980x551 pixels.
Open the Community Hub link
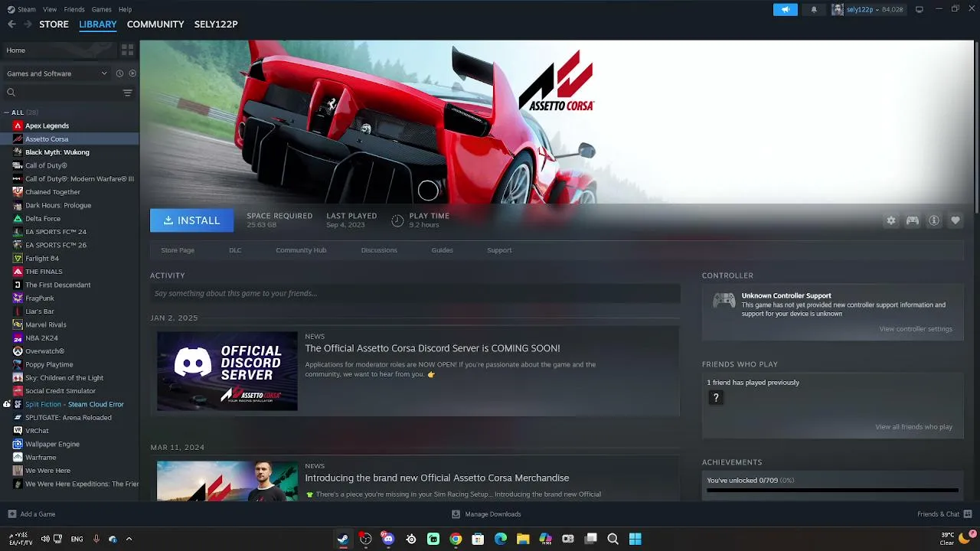(x=301, y=250)
